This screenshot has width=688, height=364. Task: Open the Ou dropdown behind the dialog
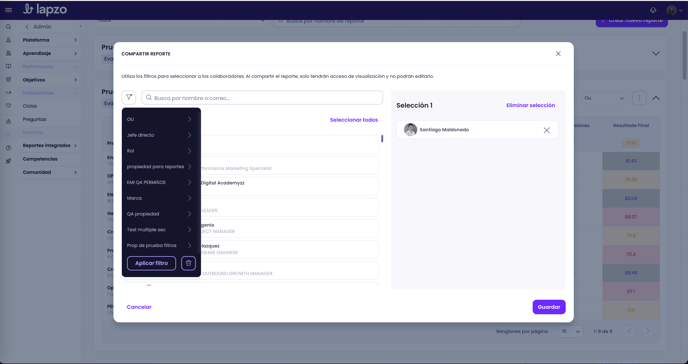click(604, 98)
